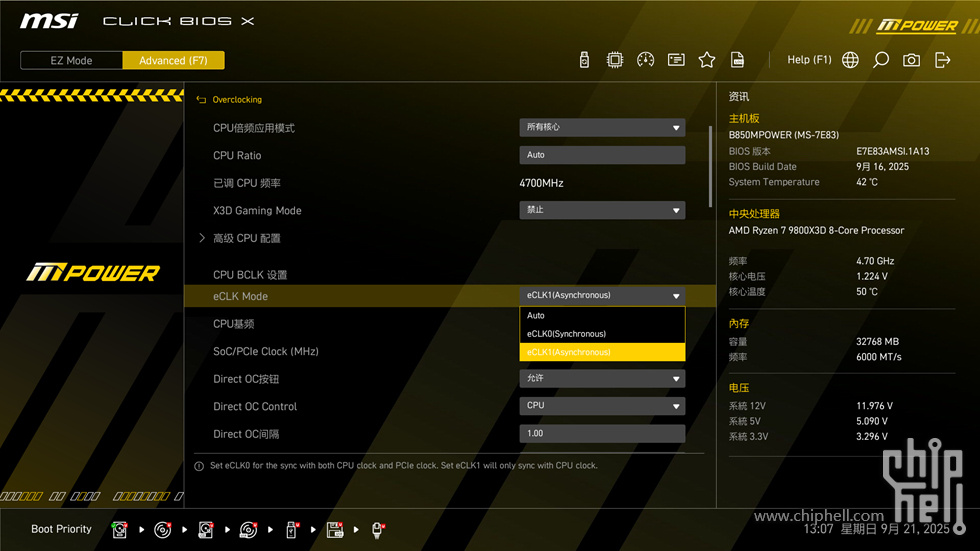Open the profile file document icon
This screenshot has width=980, height=551.
(738, 60)
